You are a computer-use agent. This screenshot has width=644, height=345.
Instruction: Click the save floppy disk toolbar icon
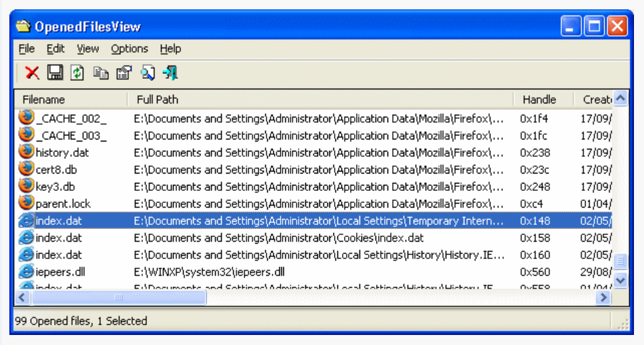pos(55,73)
